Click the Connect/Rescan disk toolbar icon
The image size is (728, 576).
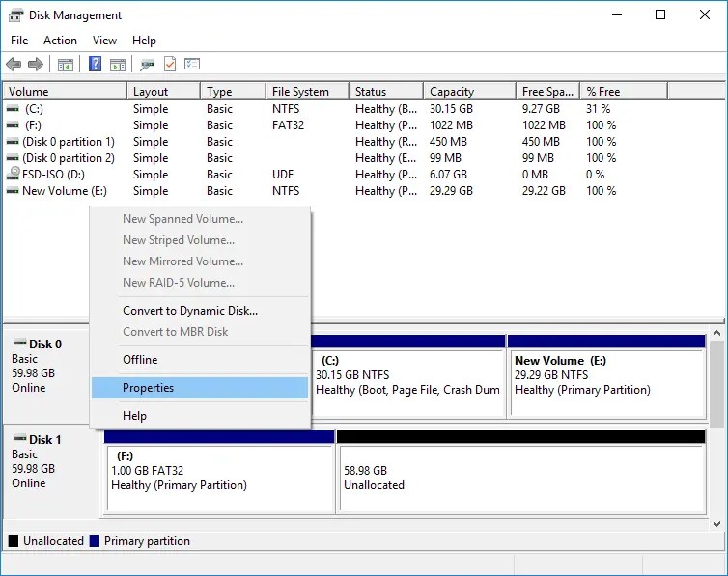click(147, 65)
